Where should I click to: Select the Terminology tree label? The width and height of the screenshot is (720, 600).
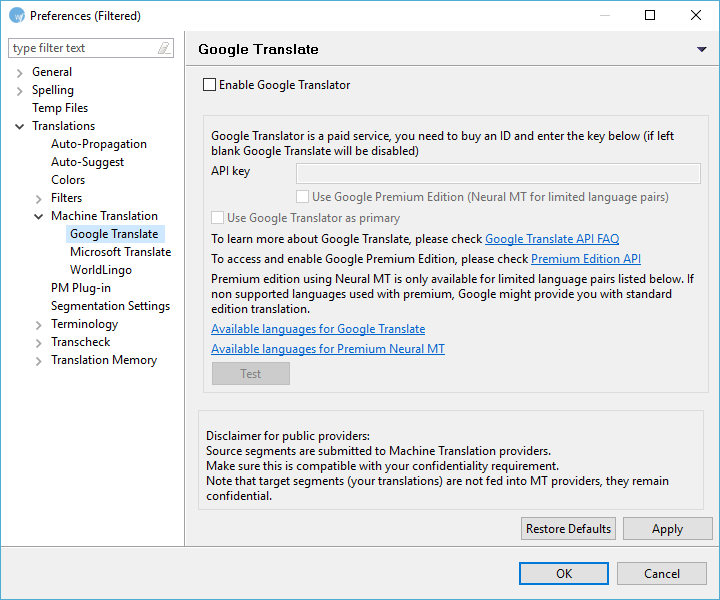pos(84,324)
